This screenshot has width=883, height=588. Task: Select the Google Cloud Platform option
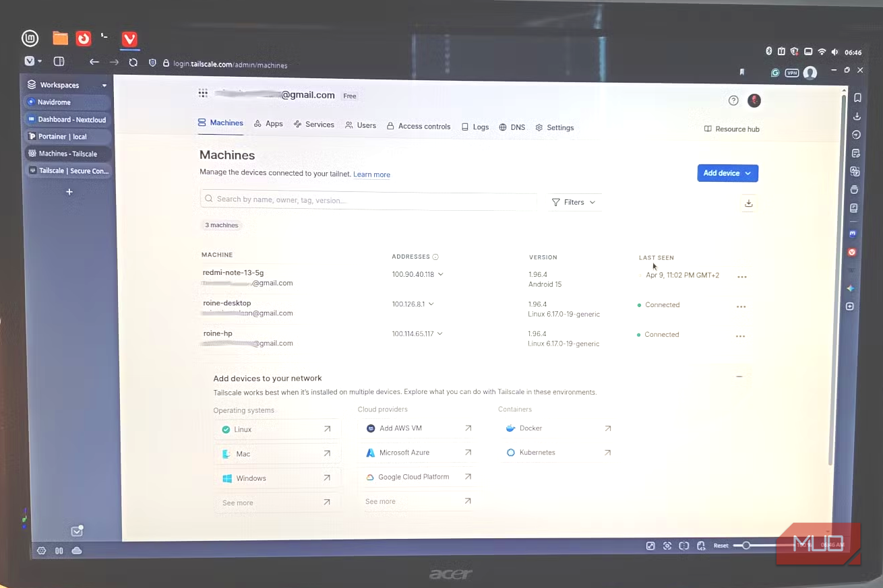click(x=418, y=477)
